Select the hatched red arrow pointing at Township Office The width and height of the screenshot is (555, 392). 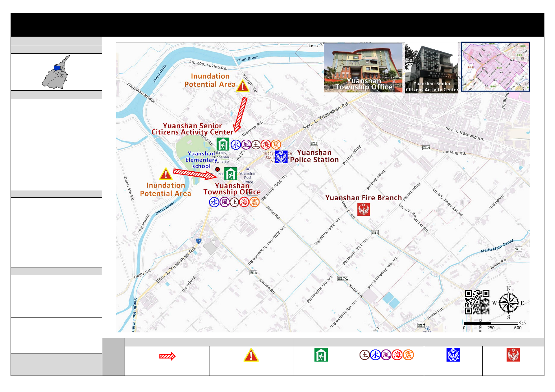195,174
